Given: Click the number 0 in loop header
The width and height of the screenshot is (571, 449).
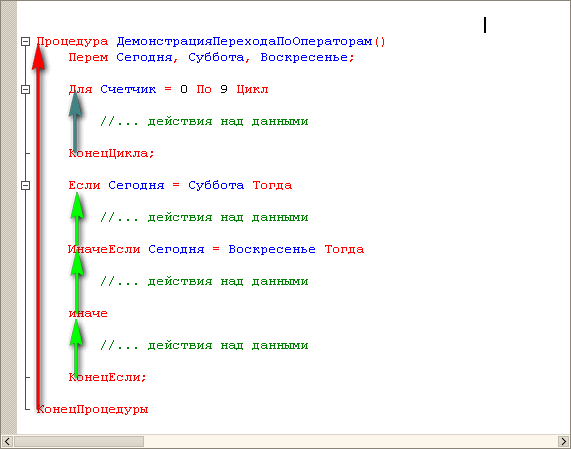Looking at the screenshot, I should point(184,90).
